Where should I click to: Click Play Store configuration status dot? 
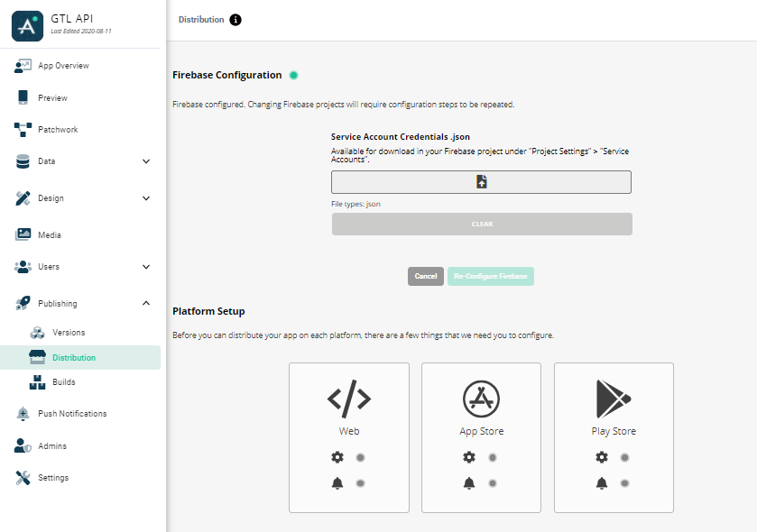[624, 457]
